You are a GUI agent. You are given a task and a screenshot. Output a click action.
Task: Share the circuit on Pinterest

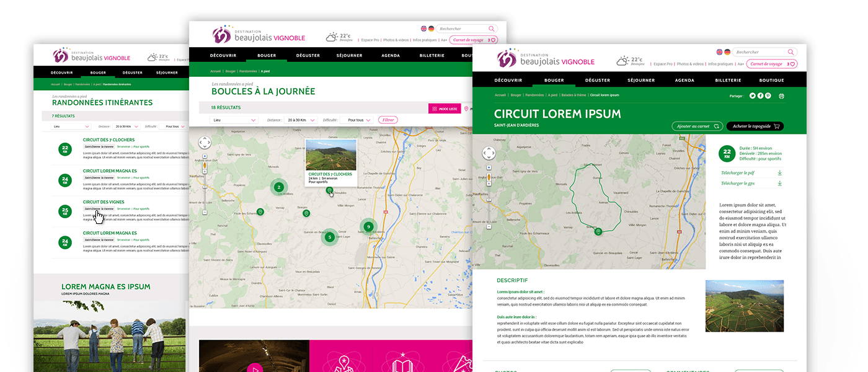(768, 95)
